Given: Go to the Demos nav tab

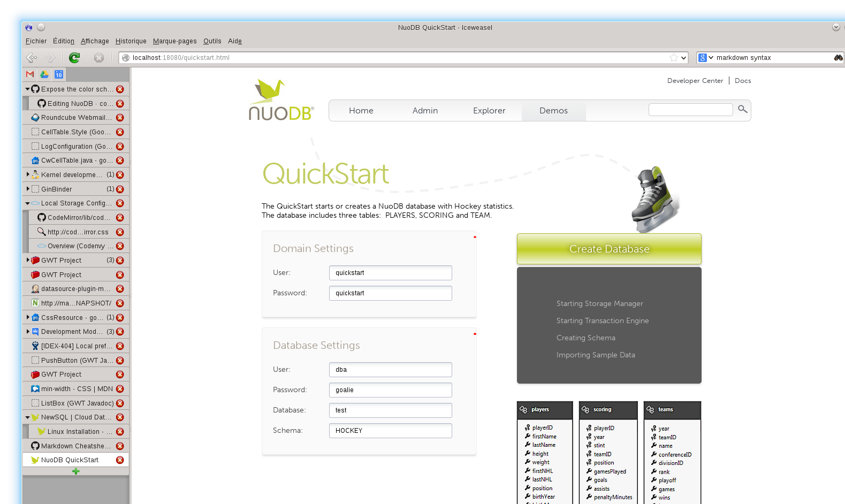Looking at the screenshot, I should pos(553,111).
